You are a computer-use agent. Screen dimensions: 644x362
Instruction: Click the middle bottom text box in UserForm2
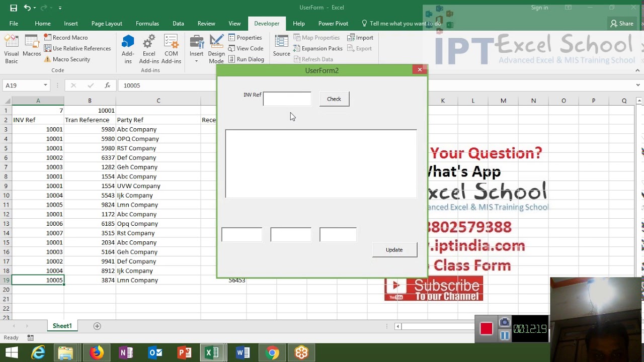click(291, 234)
